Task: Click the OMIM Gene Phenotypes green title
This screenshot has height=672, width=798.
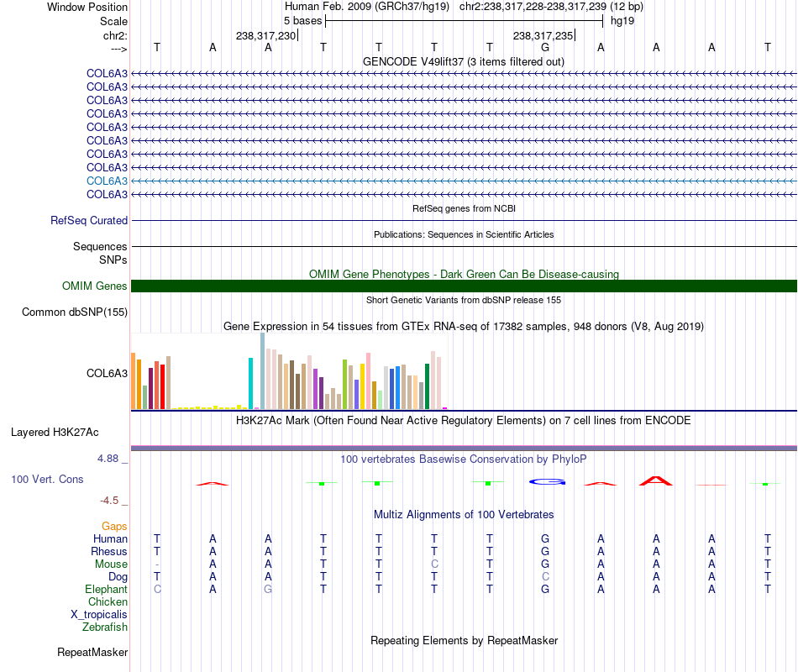Action: [x=464, y=274]
